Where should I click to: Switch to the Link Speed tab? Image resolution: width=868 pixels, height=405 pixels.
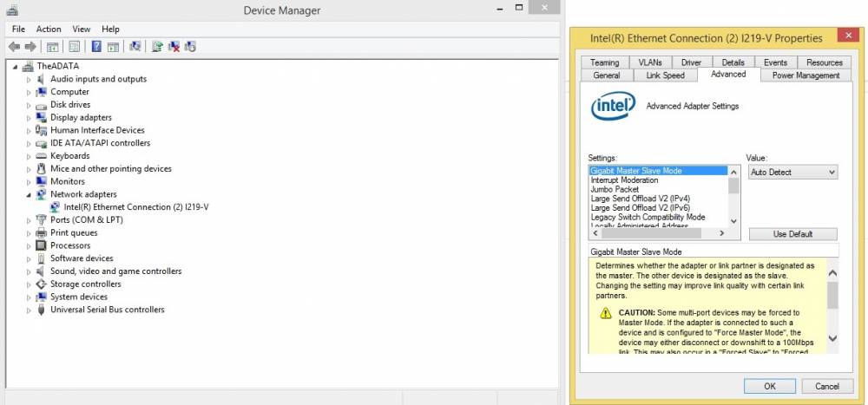coord(666,75)
